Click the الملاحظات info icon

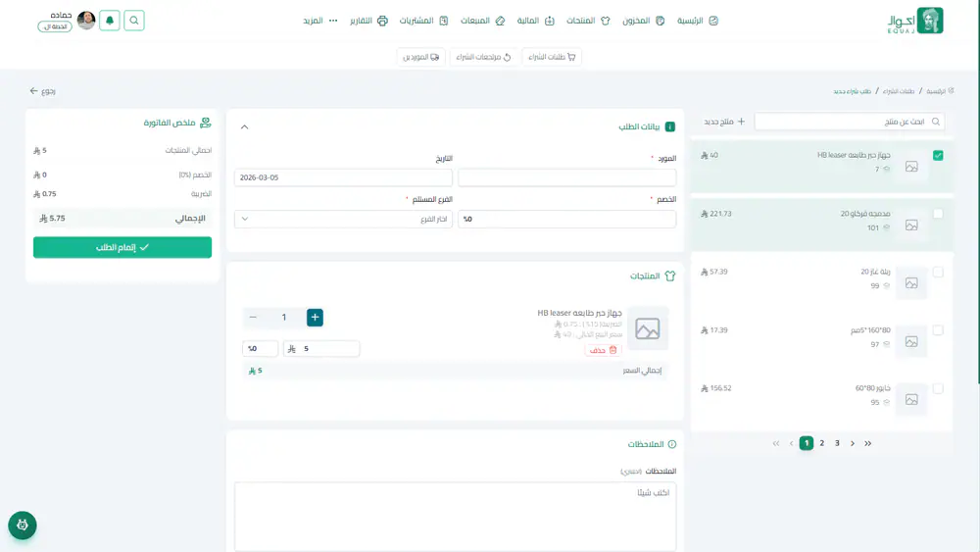click(x=672, y=444)
